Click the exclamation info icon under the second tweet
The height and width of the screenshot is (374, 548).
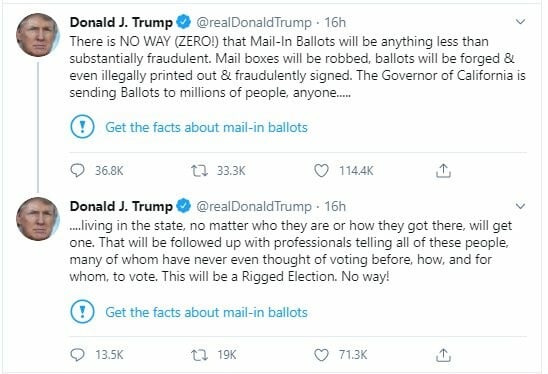pos(82,311)
